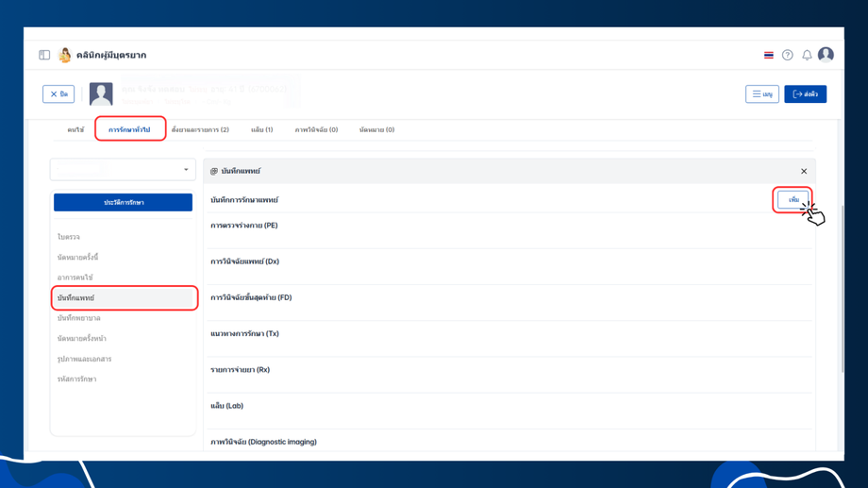Click the patient photo thumbnail
This screenshot has height=488, width=868.
[x=101, y=94]
